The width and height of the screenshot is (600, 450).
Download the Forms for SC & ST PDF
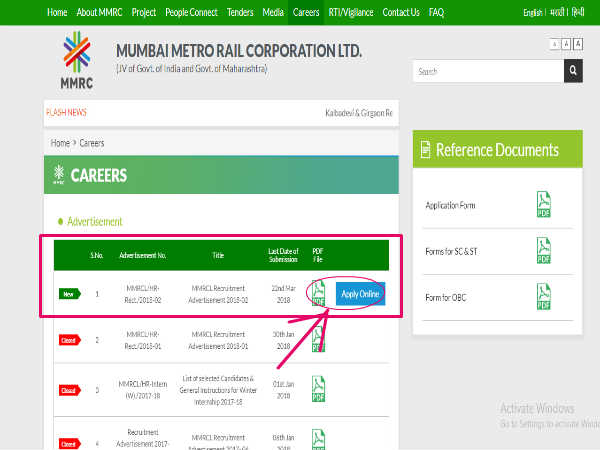(544, 251)
